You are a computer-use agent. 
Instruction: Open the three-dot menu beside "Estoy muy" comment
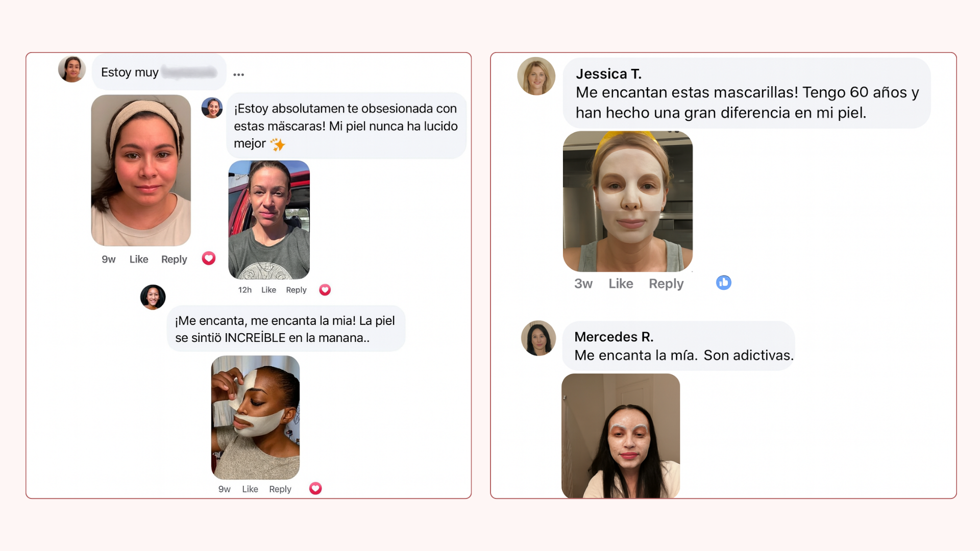(x=238, y=74)
